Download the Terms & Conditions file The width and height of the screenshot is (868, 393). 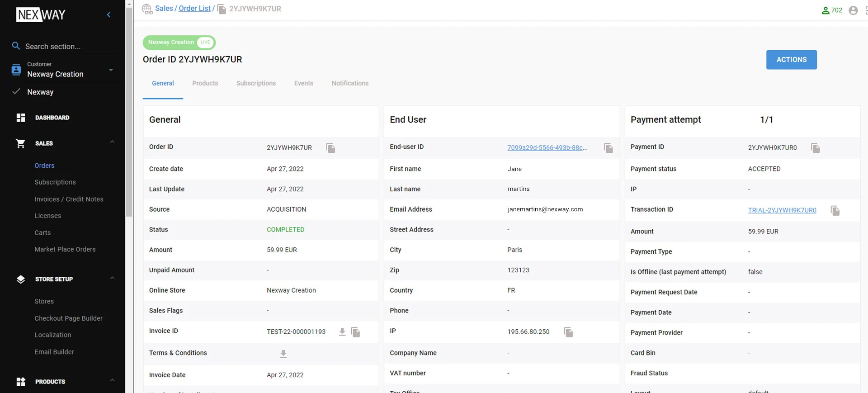pyautogui.click(x=283, y=354)
